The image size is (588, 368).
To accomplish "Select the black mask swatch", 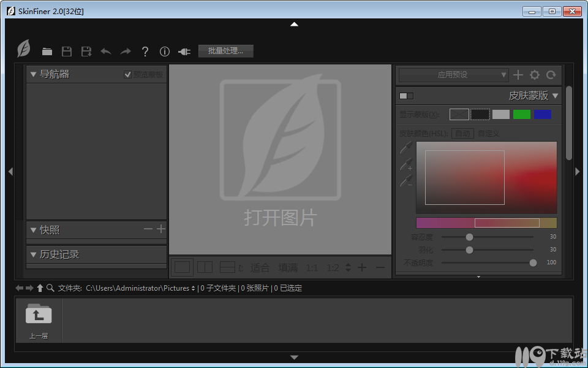I will 480,114.
